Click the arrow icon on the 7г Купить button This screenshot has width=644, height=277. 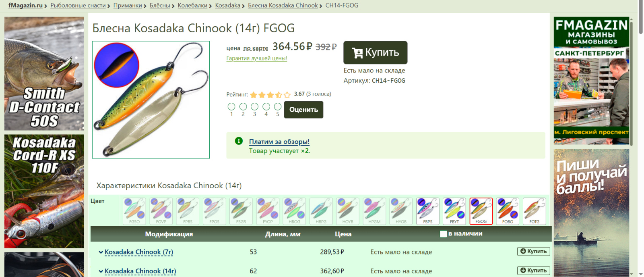523,251
